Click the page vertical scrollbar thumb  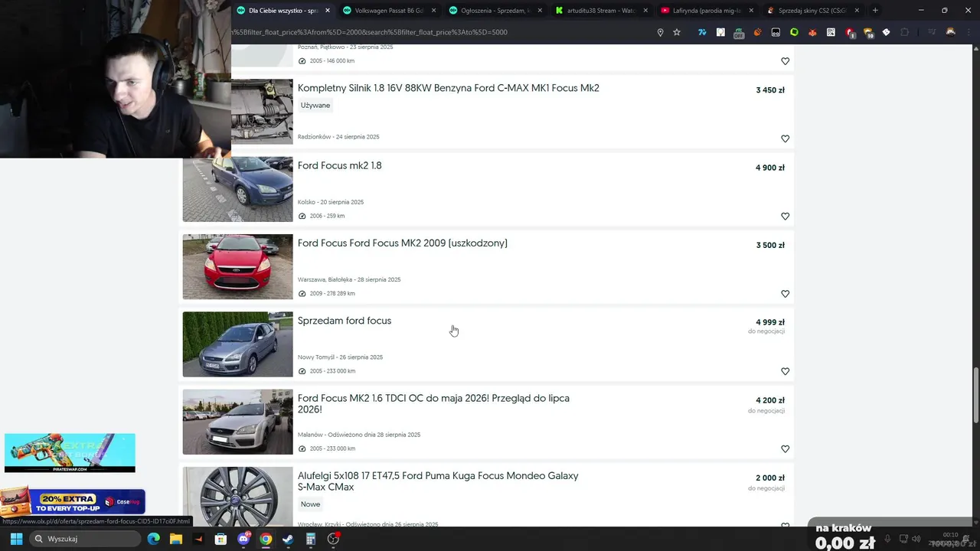(975, 395)
